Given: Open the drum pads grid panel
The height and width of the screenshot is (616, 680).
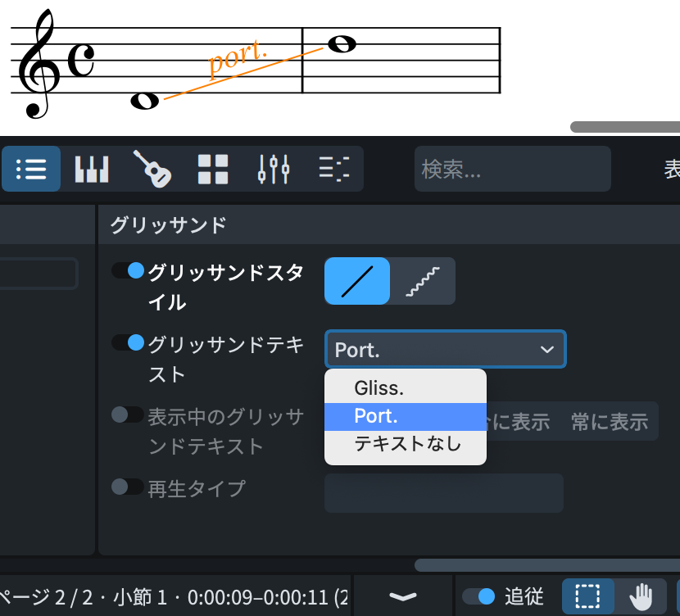Looking at the screenshot, I should (x=213, y=169).
